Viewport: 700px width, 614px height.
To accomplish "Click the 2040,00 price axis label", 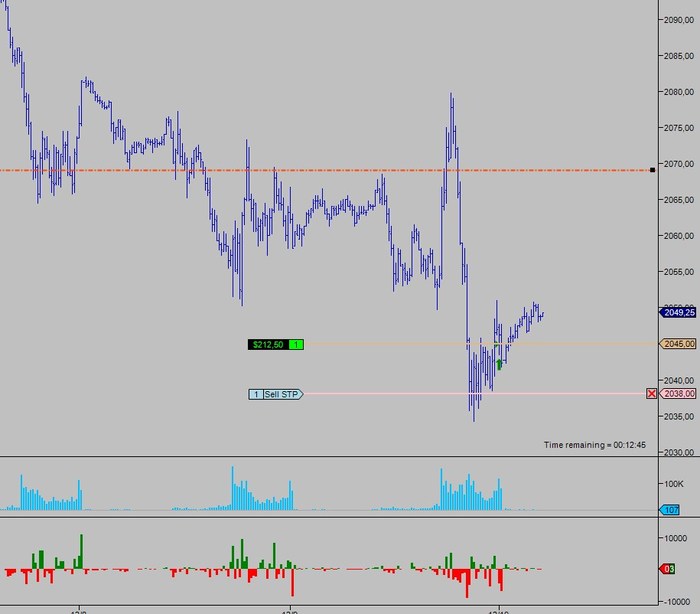I will pos(679,380).
